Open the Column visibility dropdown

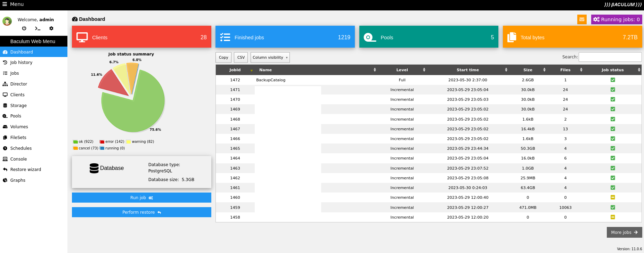pyautogui.click(x=270, y=58)
